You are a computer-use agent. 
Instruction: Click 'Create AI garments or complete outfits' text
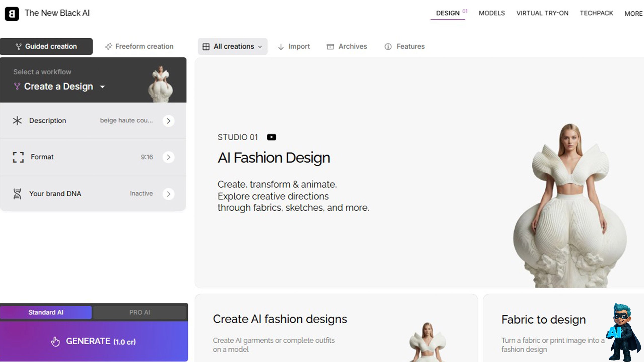pos(274,345)
